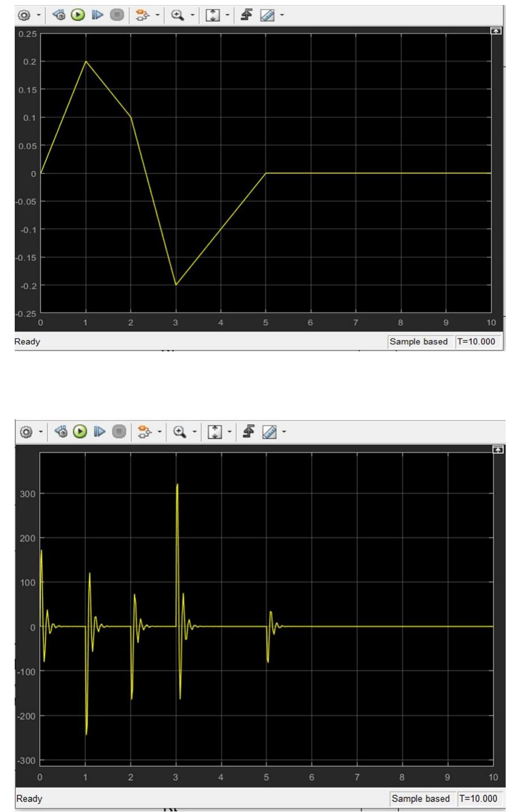Expand gear dropdown arrow in upper scope
The image size is (517, 812).
point(38,15)
